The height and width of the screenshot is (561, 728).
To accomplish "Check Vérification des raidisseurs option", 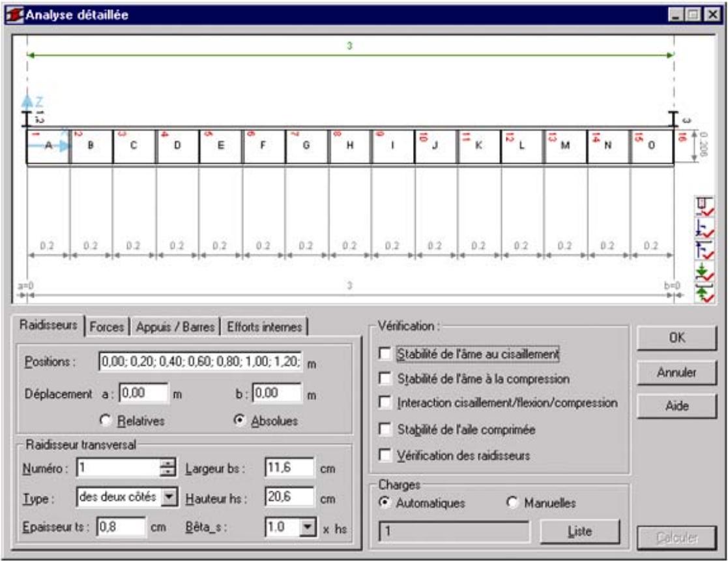I will 385,455.
